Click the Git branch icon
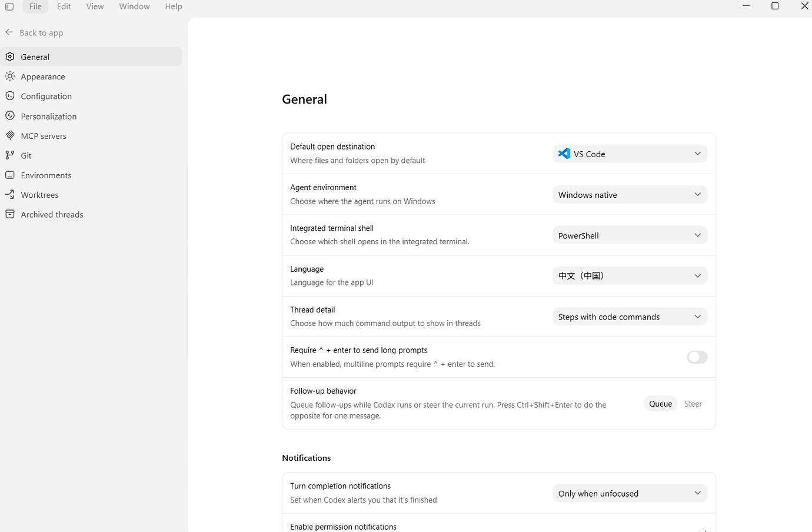812x532 pixels. [10, 155]
